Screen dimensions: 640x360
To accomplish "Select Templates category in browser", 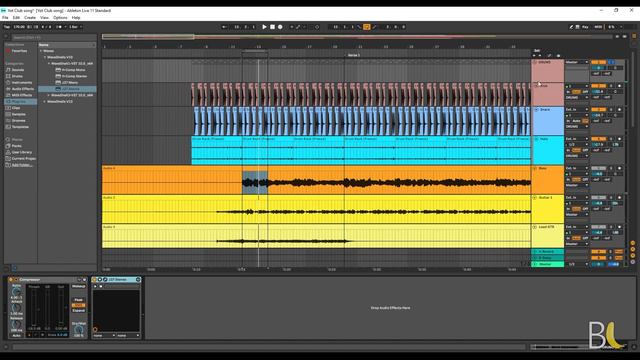I will pos(20,127).
